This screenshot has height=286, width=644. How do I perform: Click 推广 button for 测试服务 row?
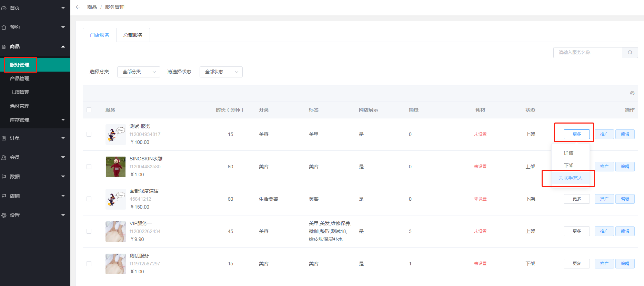tap(604, 264)
